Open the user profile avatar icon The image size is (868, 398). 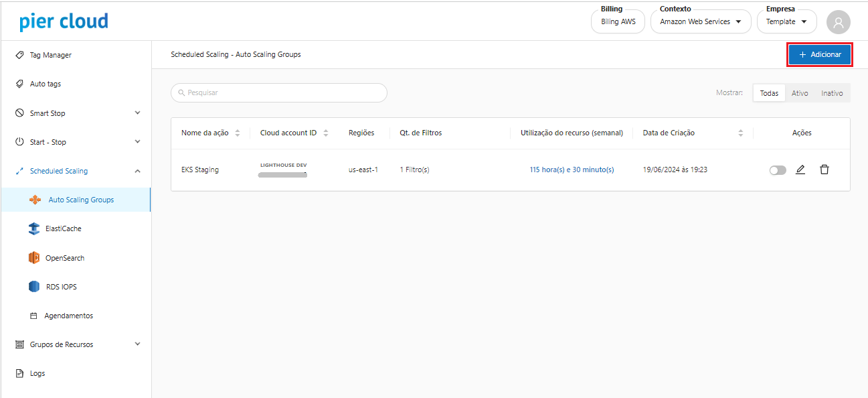tap(838, 22)
